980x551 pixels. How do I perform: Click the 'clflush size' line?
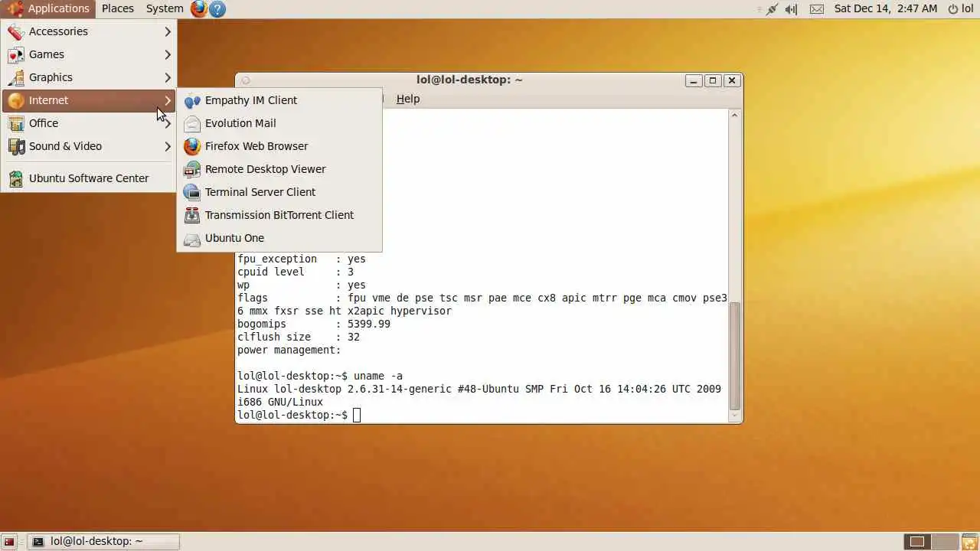point(299,337)
